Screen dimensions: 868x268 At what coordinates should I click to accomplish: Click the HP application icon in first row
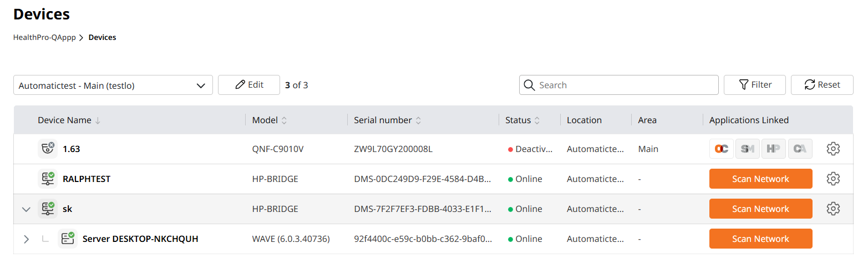[773, 149]
